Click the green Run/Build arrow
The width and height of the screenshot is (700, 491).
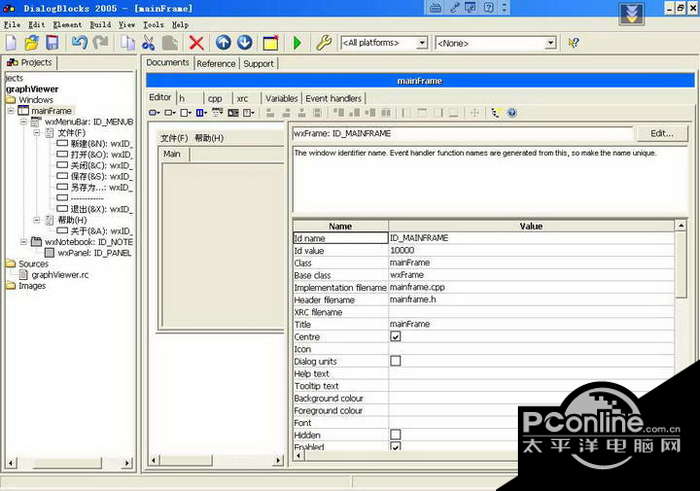click(x=297, y=43)
